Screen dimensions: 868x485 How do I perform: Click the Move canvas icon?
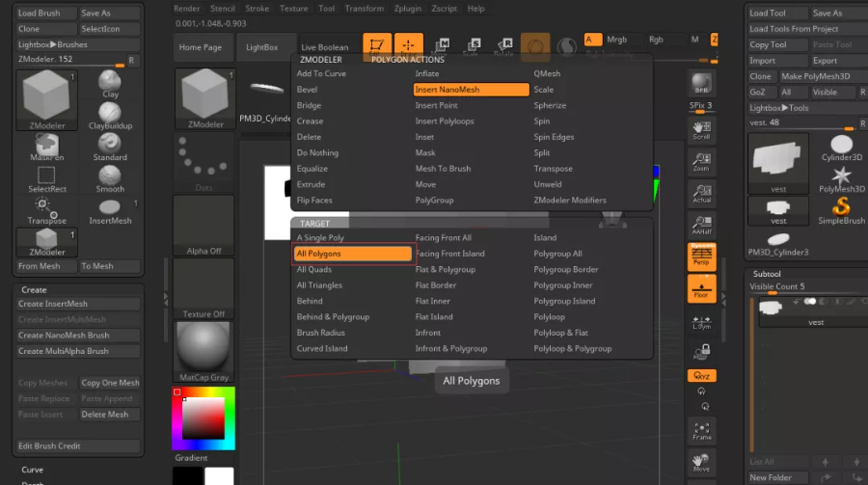701,463
